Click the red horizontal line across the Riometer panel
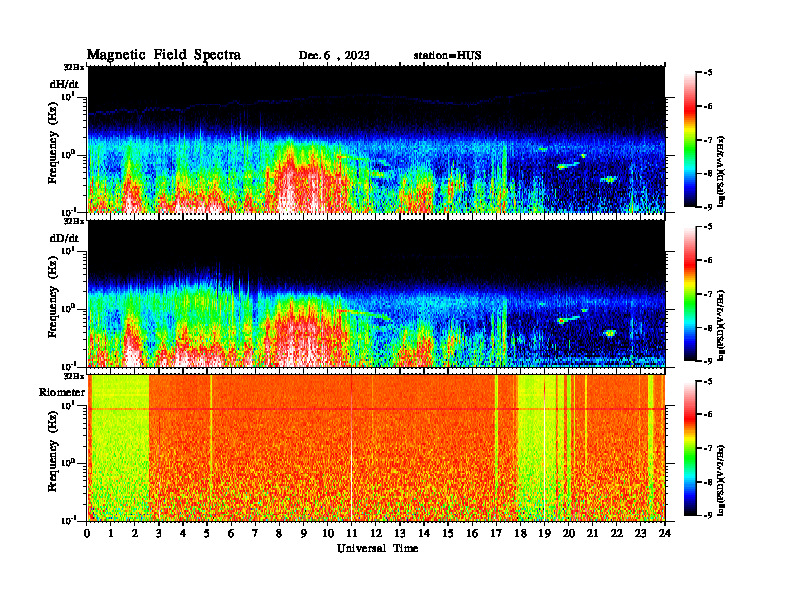 coord(377,409)
